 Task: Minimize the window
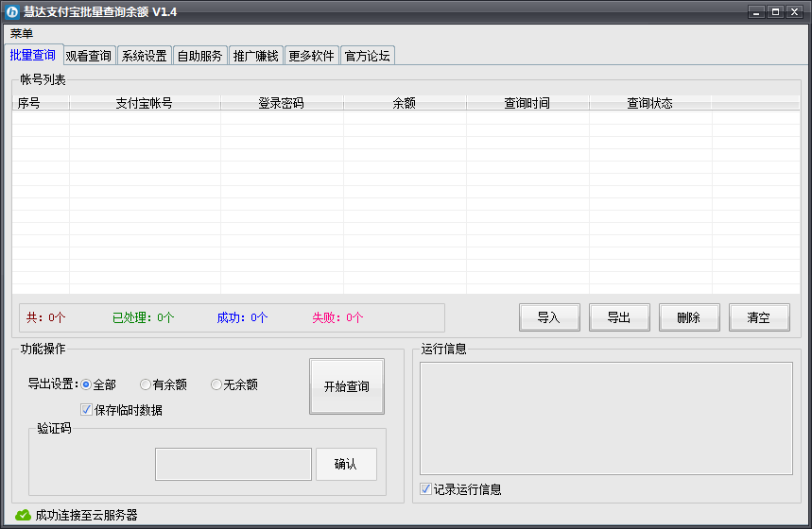click(756, 11)
